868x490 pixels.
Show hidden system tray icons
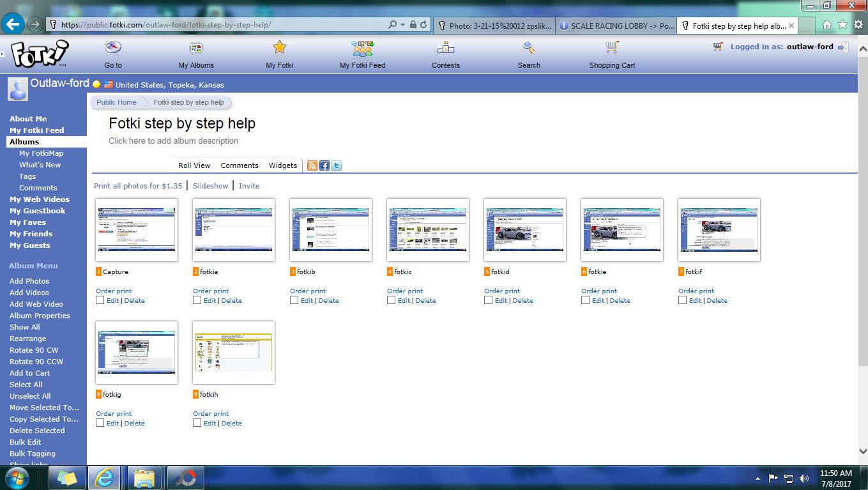[758, 478]
